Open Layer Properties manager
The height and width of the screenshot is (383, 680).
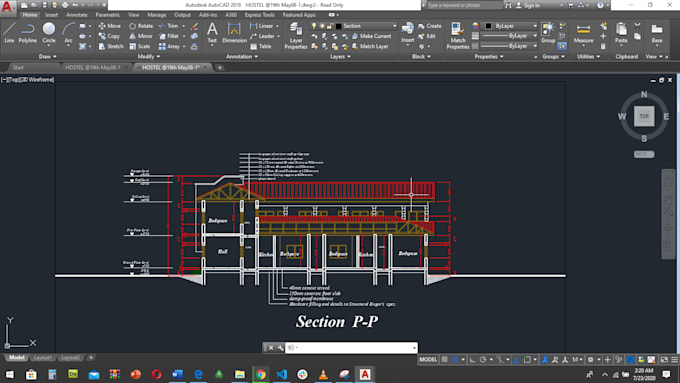[296, 36]
